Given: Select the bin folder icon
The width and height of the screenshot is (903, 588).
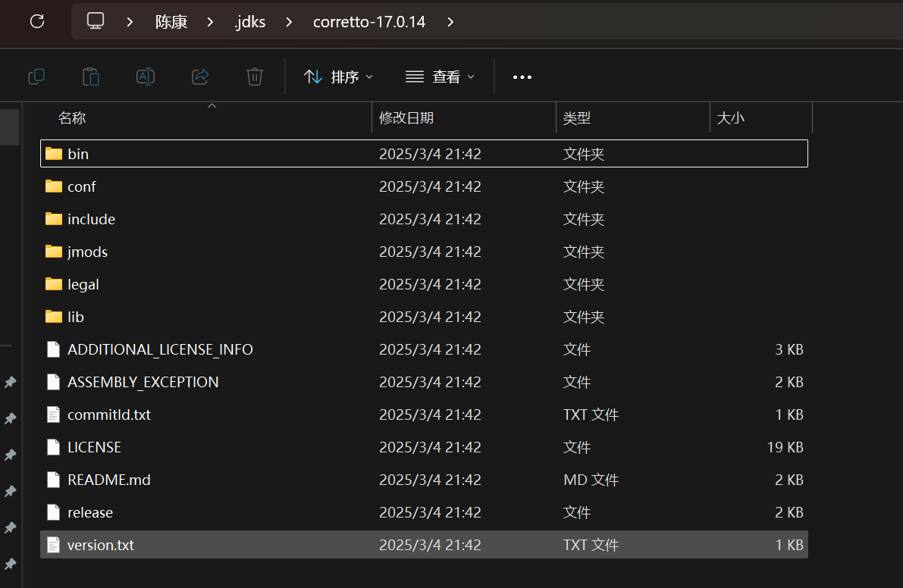Looking at the screenshot, I should point(54,154).
